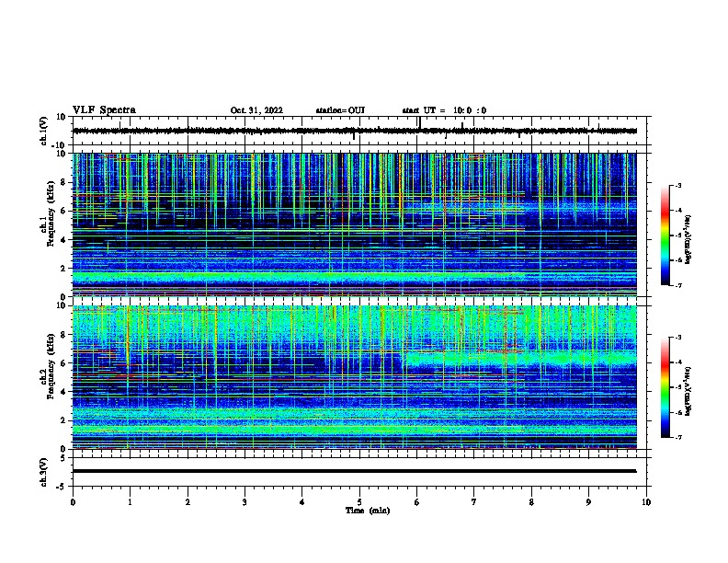Click time axis tick label "5"
Viewport: 728px width, 563px height.
pyautogui.click(x=359, y=502)
